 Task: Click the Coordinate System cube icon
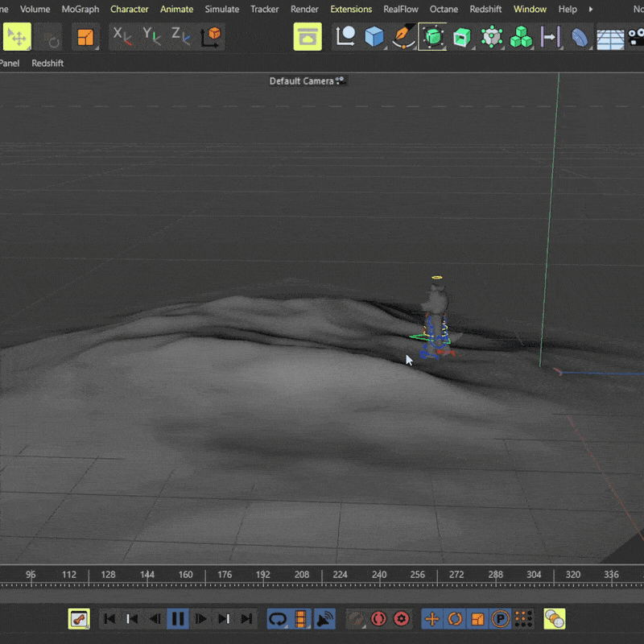212,37
